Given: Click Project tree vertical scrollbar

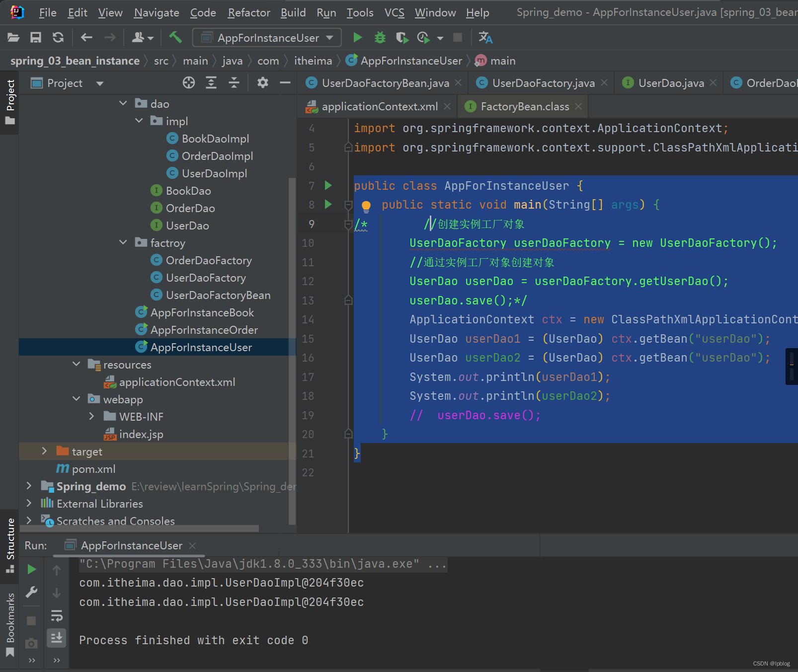Looking at the screenshot, I should 292,350.
